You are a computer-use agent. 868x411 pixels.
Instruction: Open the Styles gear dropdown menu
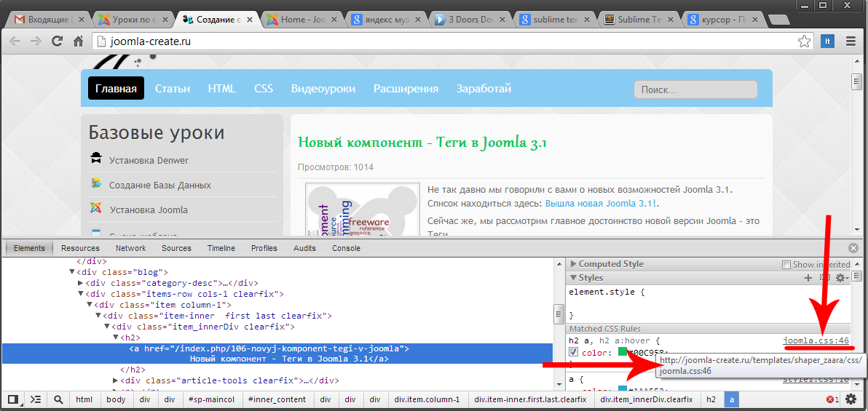pyautogui.click(x=842, y=278)
